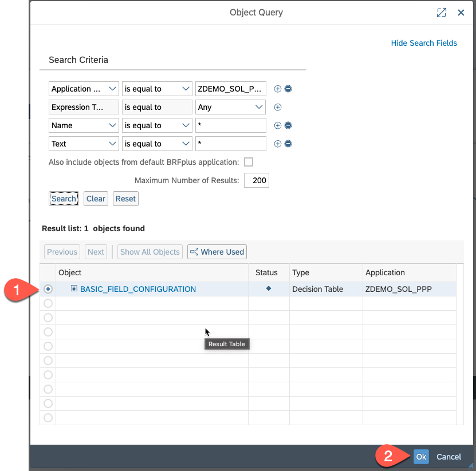Click the Reset button
476x471 pixels.
125,199
